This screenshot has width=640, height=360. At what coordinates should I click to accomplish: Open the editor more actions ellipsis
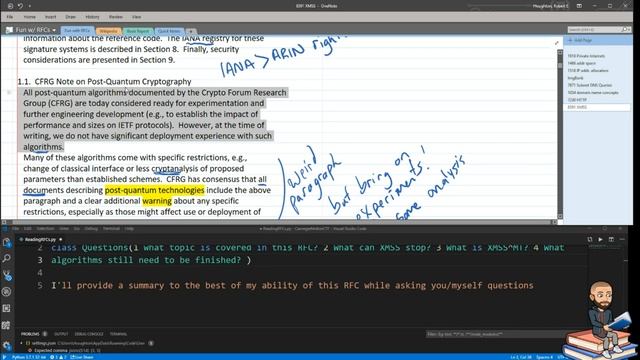pyautogui.click(x=622, y=240)
